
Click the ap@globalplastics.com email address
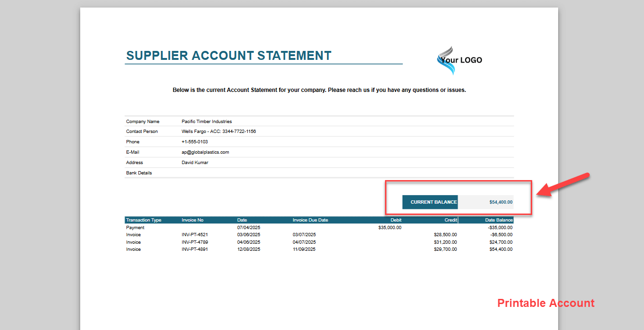pyautogui.click(x=205, y=152)
